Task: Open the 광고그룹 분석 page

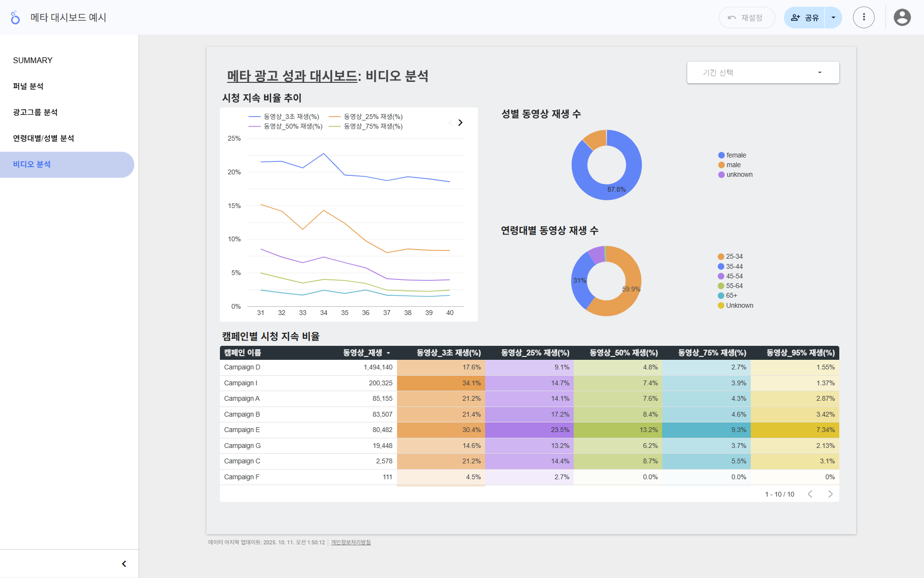Action: (36, 113)
